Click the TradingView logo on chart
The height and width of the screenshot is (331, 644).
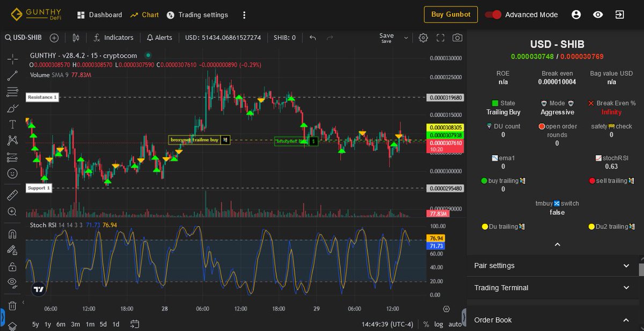coord(39,289)
